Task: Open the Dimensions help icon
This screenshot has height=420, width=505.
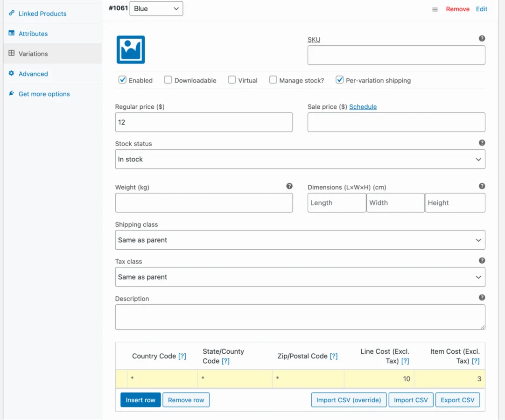Action: click(x=482, y=186)
